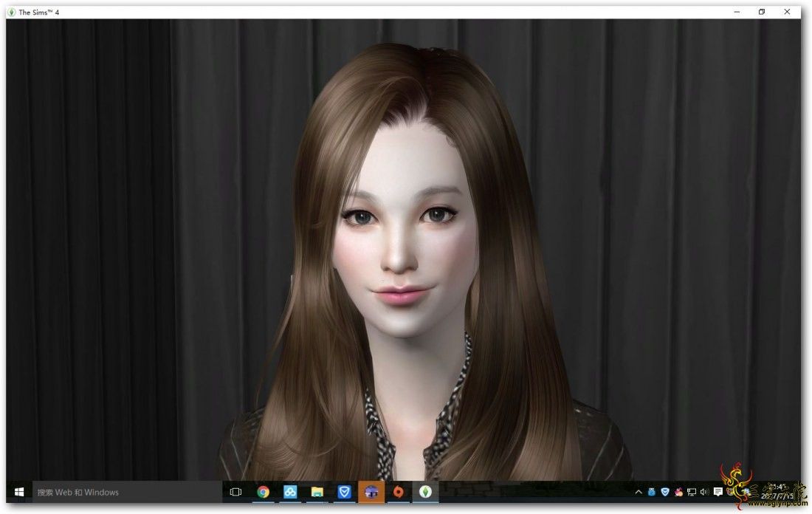Switch to the orange highlighted taskbar app

coord(371,493)
